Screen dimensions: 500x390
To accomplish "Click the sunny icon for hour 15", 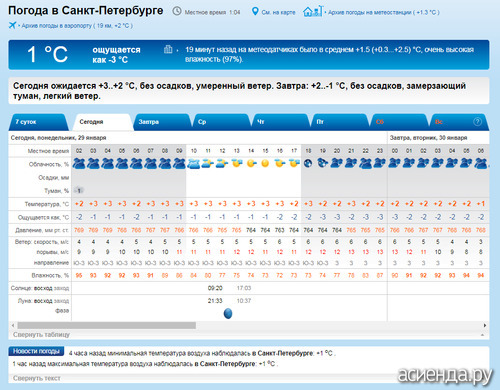I will (265, 163).
